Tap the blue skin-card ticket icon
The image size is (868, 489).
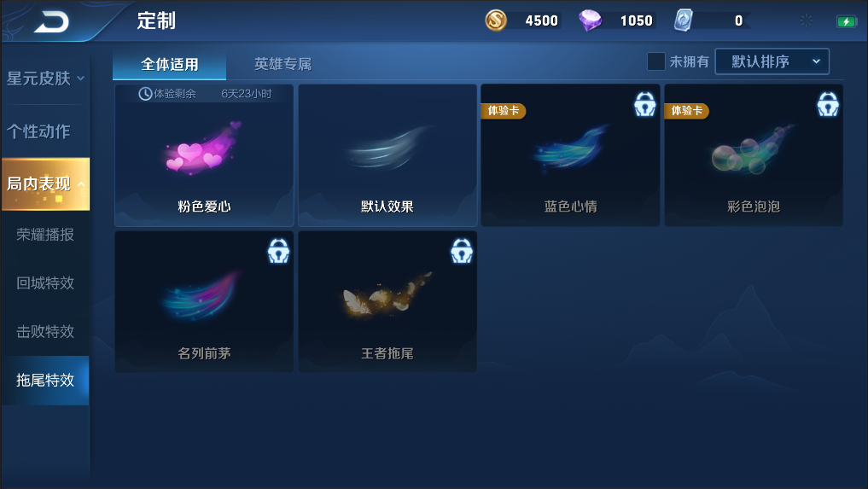683,20
